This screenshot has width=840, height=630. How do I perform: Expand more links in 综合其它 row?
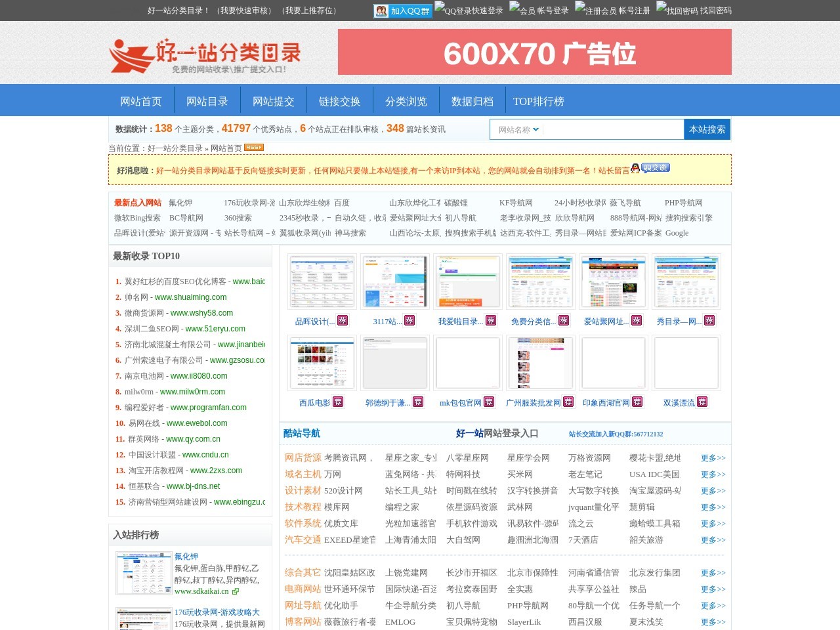[713, 573]
